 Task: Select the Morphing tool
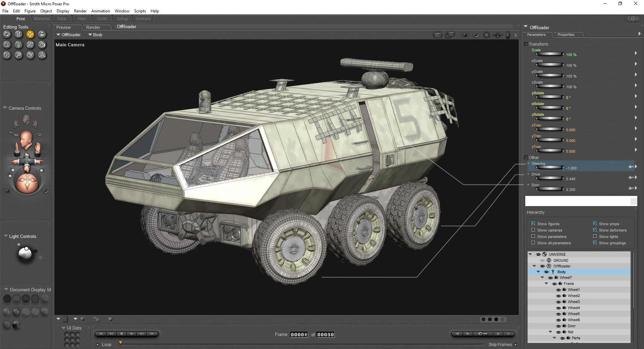click(x=30, y=55)
